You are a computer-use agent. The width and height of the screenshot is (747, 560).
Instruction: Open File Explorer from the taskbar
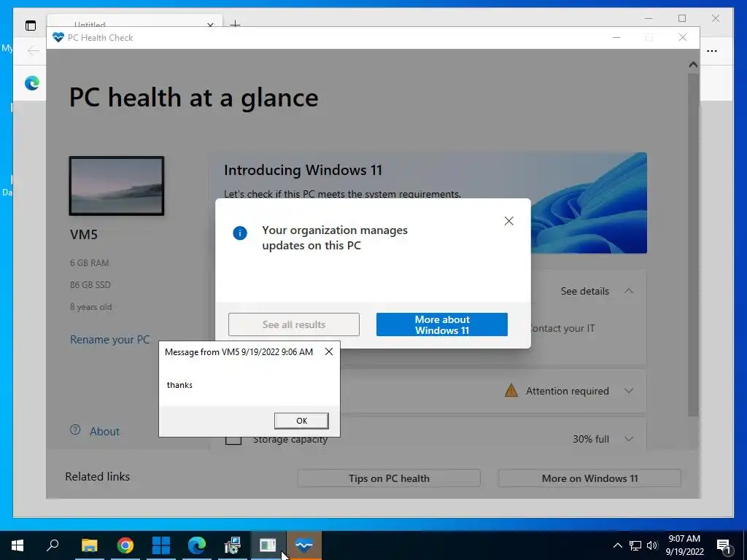[89, 545]
